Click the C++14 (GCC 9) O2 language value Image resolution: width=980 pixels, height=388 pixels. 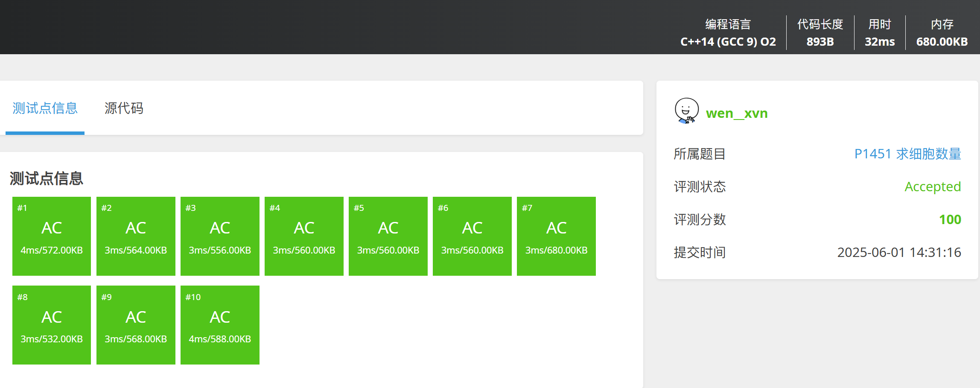[728, 42]
